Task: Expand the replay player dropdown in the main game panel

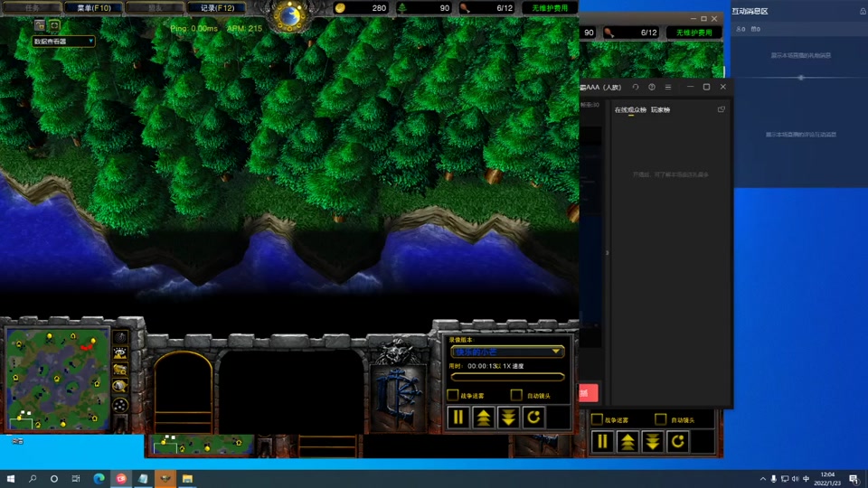Action: click(x=507, y=352)
